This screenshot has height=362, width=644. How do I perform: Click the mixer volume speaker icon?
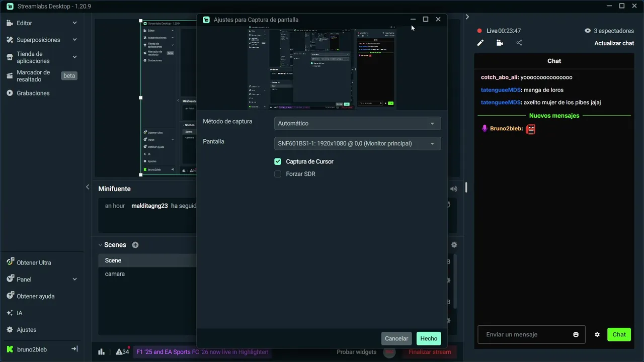(454, 189)
